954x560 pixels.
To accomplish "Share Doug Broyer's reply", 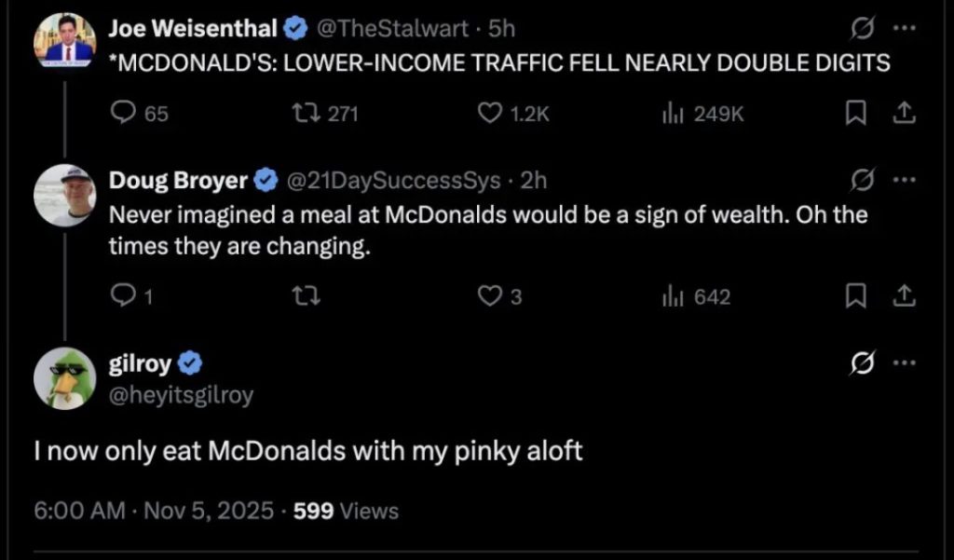I will 903,296.
